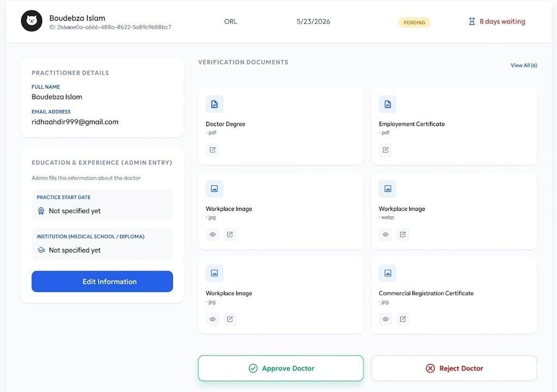Click the 8 days waiting label

pyautogui.click(x=502, y=21)
